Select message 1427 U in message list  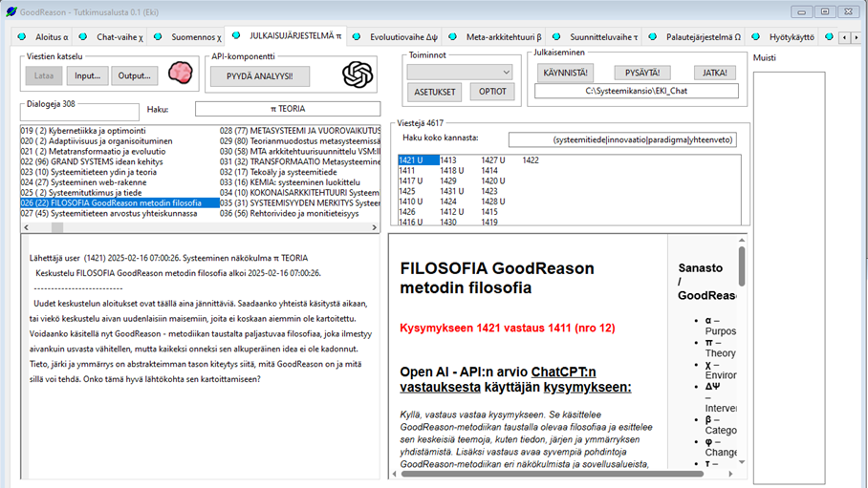click(492, 159)
